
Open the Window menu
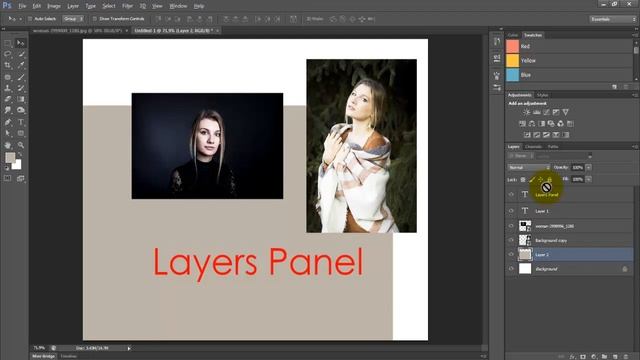pos(178,6)
